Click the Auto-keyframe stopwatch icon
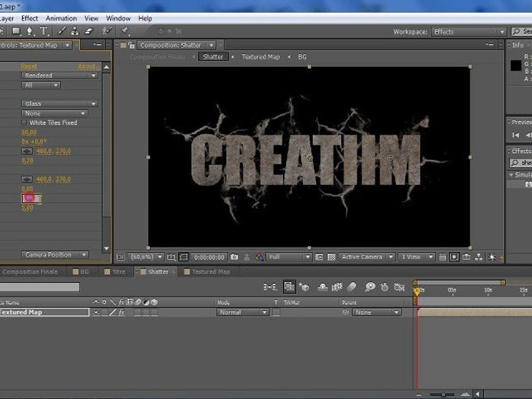The height and width of the screenshot is (399, 532). 385,287
